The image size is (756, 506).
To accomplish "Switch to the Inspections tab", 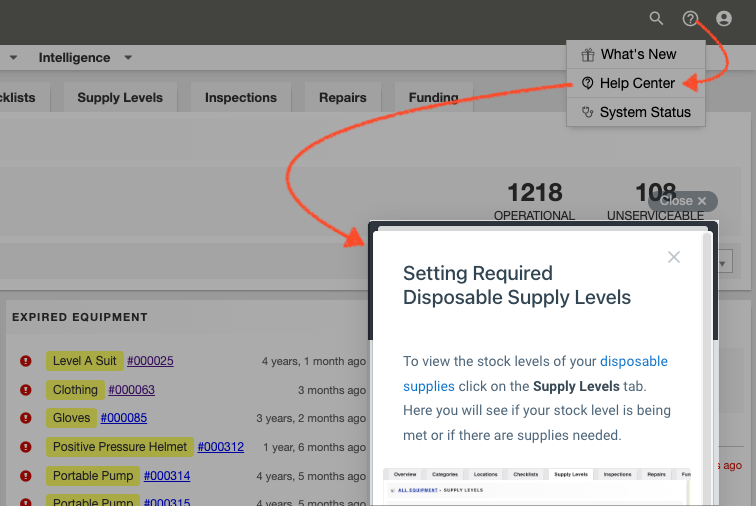I will (x=241, y=97).
